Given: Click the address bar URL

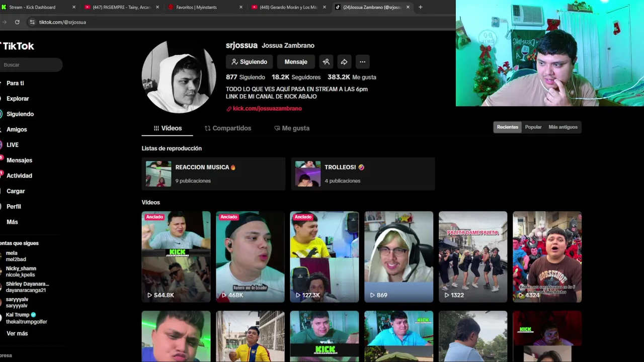Looking at the screenshot, I should point(62,22).
